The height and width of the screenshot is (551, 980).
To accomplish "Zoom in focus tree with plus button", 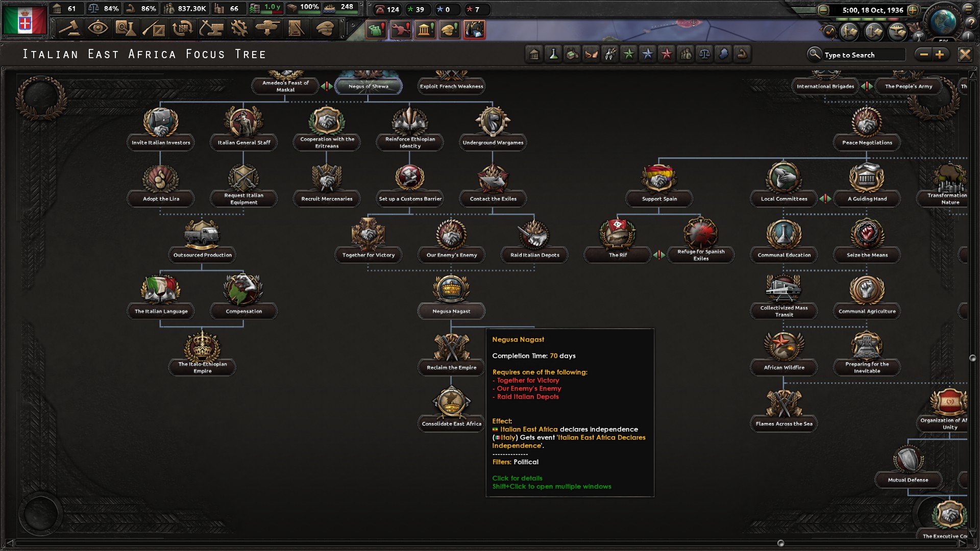I will (940, 55).
